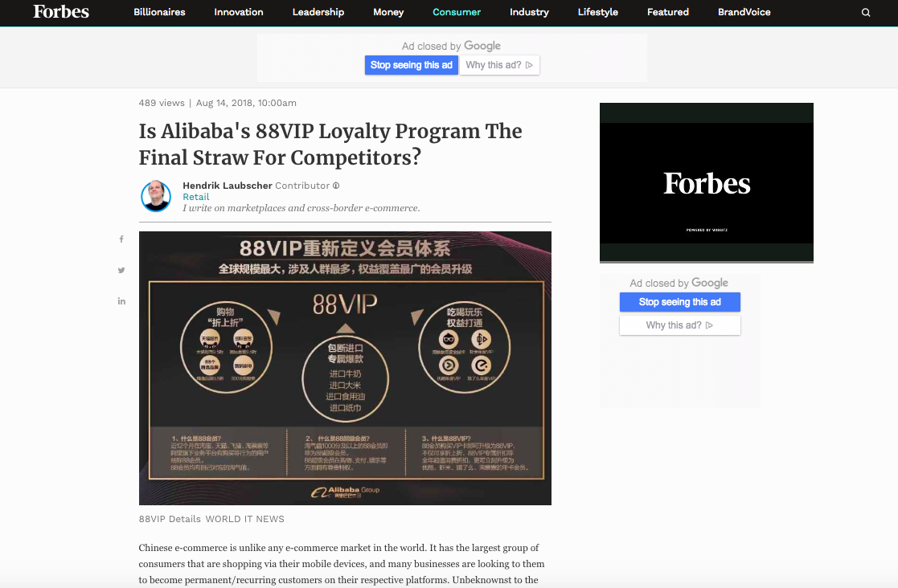
Task: Share article via Facebook icon
Action: pyautogui.click(x=121, y=239)
